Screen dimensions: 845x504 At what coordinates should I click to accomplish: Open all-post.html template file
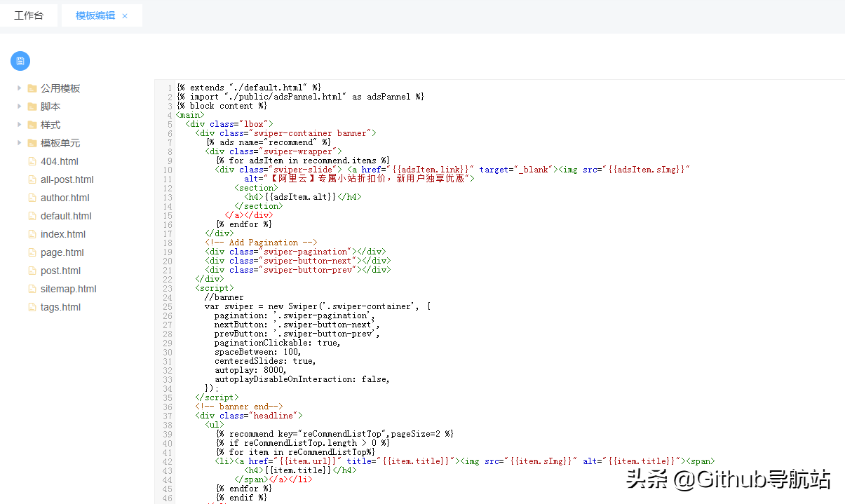coord(67,179)
